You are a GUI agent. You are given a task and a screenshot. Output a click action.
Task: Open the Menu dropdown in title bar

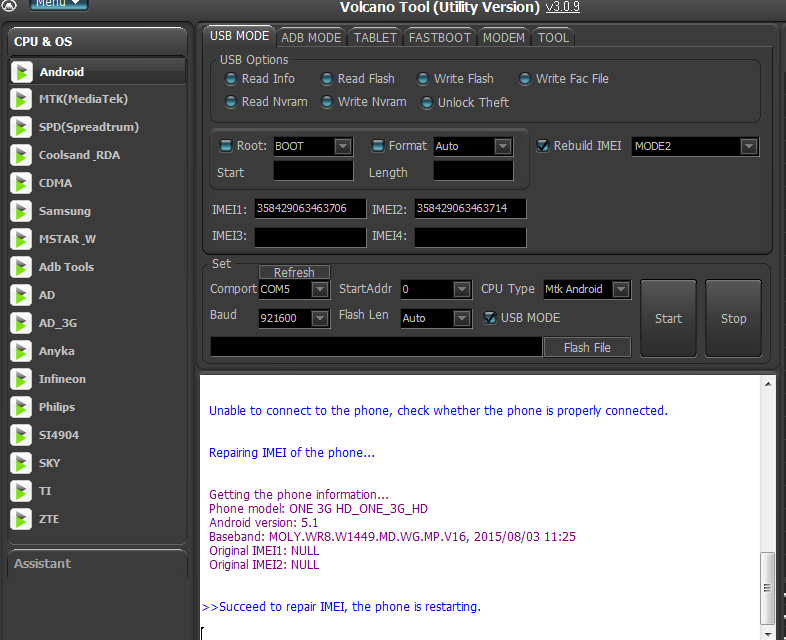59,4
